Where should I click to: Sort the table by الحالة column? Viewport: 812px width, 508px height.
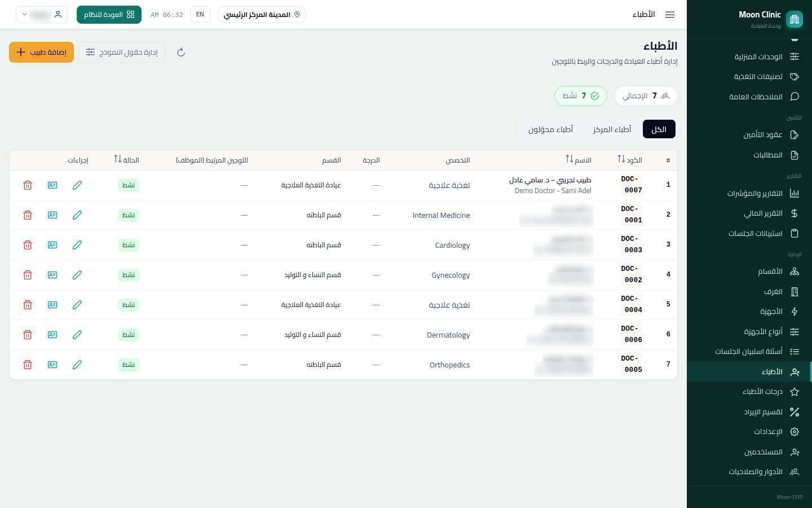click(126, 160)
